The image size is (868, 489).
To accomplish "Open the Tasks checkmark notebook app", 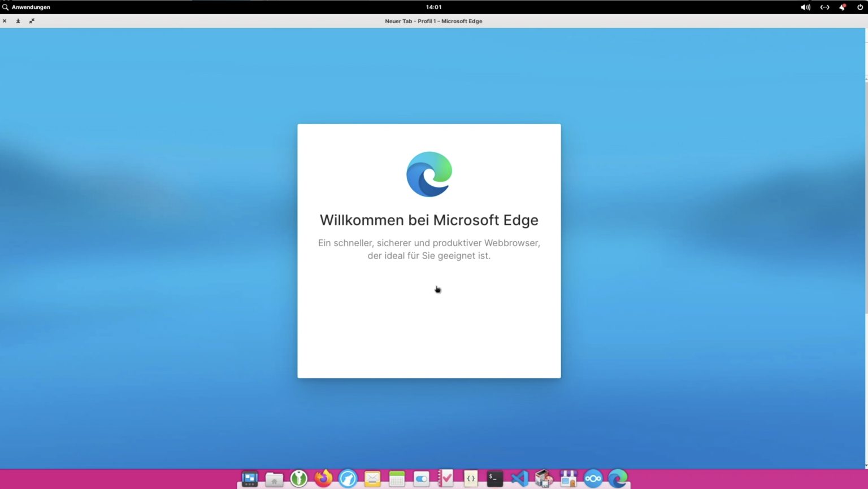I will point(446,478).
